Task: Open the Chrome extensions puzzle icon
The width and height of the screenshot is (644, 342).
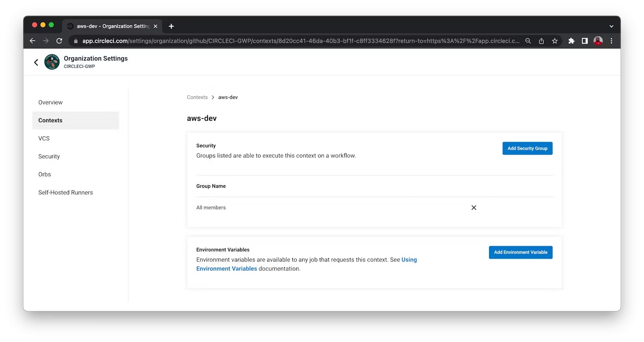Action: coord(571,41)
